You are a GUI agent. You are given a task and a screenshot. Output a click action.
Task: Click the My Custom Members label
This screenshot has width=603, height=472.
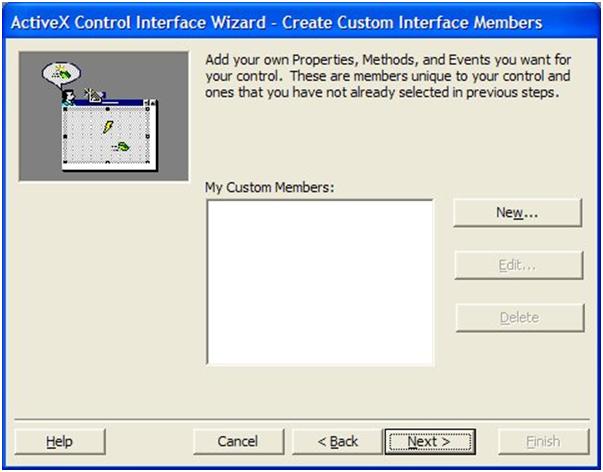point(268,187)
